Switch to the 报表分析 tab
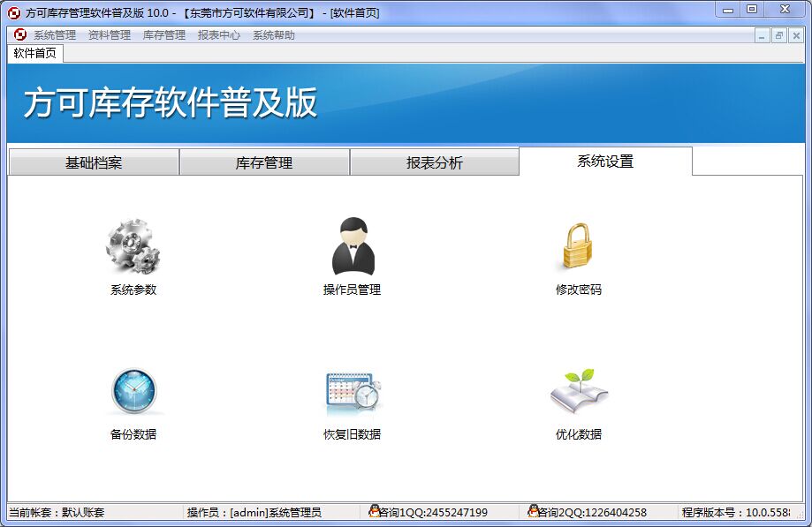 point(435,162)
